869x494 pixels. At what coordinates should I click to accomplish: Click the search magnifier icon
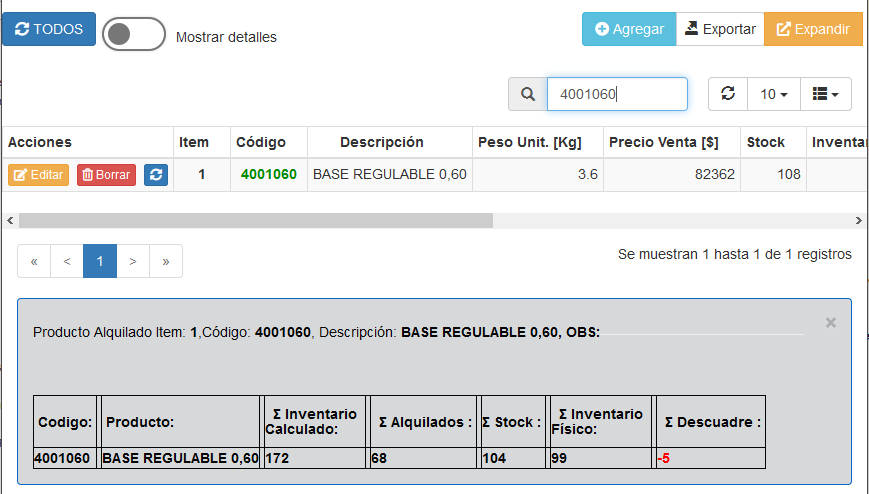click(528, 94)
